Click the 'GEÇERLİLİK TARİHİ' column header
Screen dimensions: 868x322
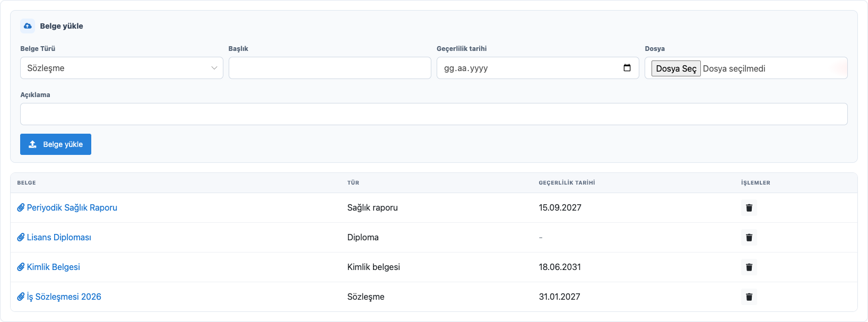(567, 182)
